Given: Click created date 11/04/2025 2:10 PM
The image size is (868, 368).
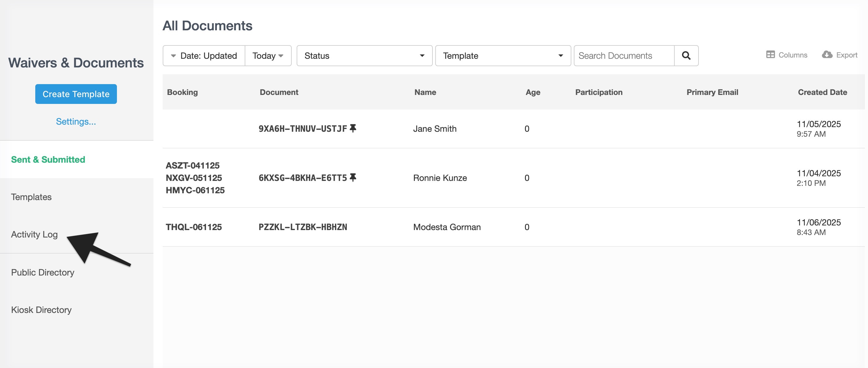Looking at the screenshot, I should click(819, 178).
